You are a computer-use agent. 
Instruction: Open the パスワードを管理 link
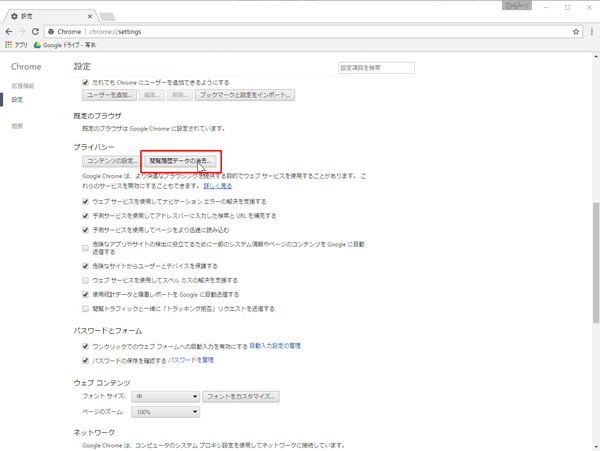191,360
